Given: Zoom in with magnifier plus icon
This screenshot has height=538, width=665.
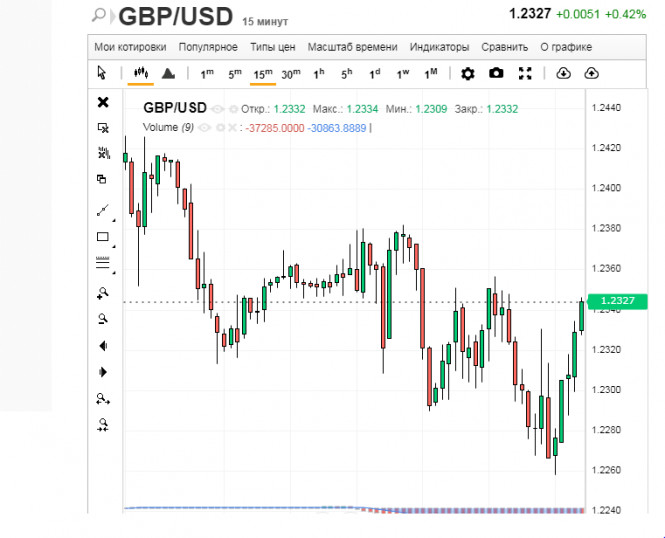Looking at the screenshot, I should [x=103, y=293].
